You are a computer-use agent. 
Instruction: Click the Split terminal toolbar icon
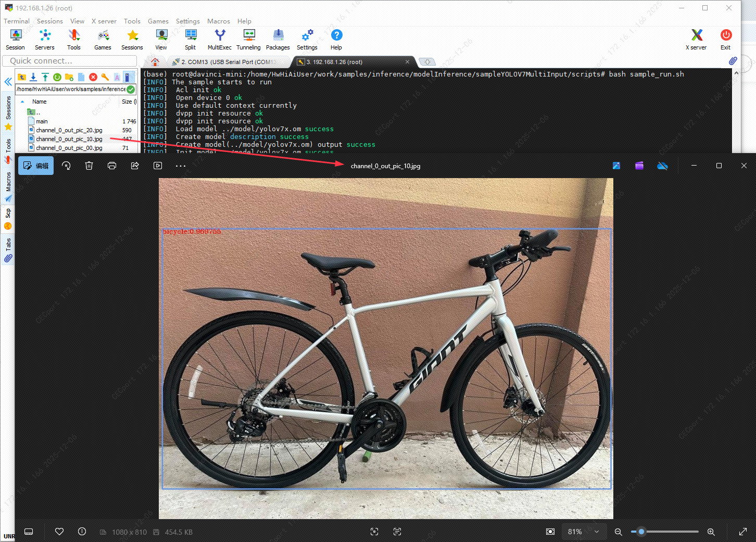191,40
